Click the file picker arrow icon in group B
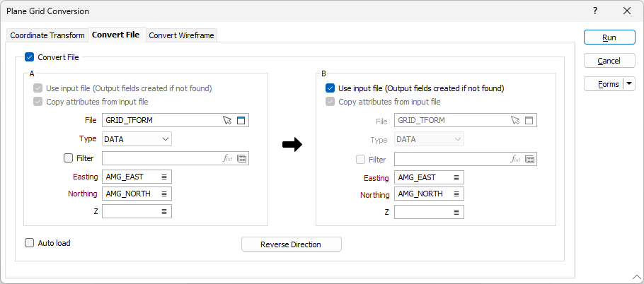 tap(515, 121)
